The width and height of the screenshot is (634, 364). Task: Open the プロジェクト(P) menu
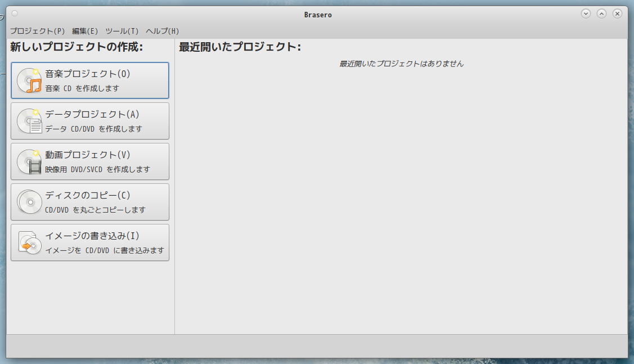[37, 31]
